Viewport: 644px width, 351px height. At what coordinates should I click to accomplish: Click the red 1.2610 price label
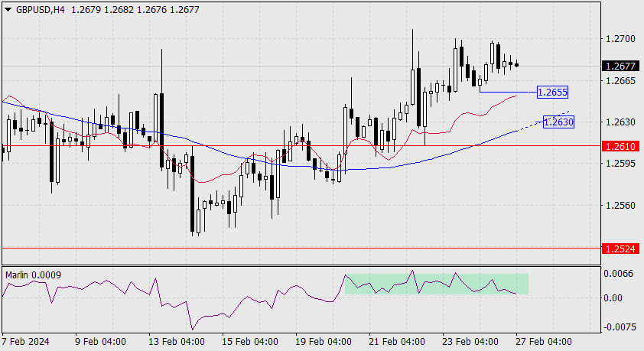click(x=620, y=146)
